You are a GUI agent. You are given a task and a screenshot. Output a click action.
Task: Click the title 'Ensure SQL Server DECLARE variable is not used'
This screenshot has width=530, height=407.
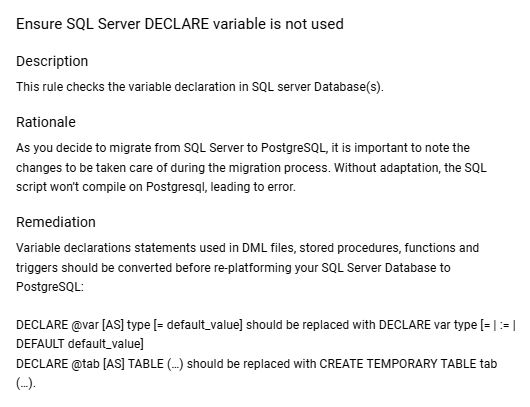[180, 24]
